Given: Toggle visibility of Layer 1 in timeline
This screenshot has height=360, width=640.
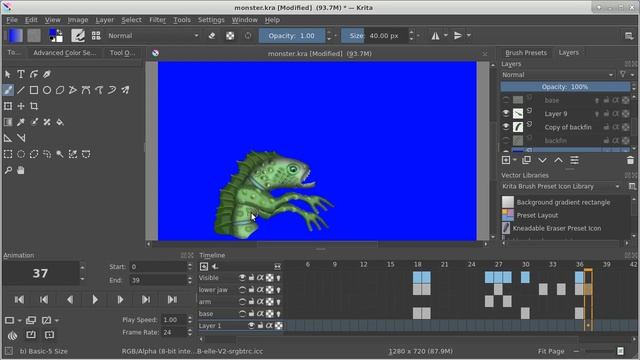Looking at the screenshot, I should click(251, 326).
